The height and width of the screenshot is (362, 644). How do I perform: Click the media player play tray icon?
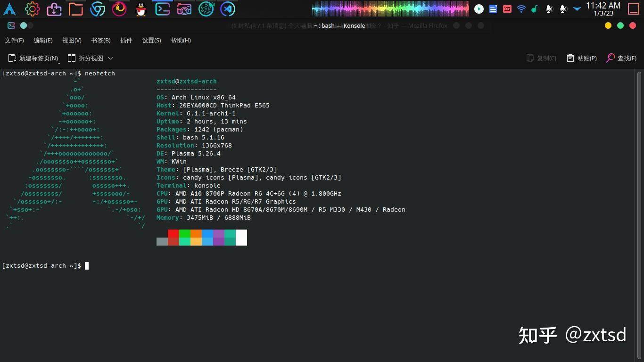point(479,8)
